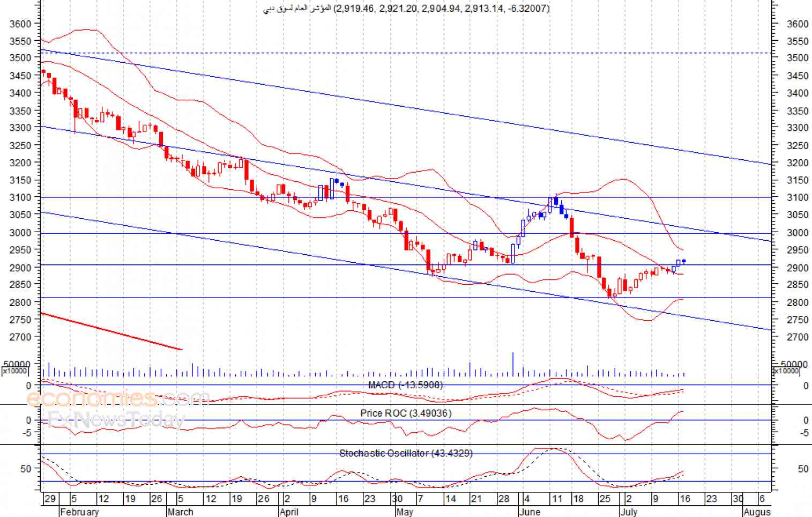Click the 18 date label in June
The height and width of the screenshot is (517, 812).
point(578,499)
